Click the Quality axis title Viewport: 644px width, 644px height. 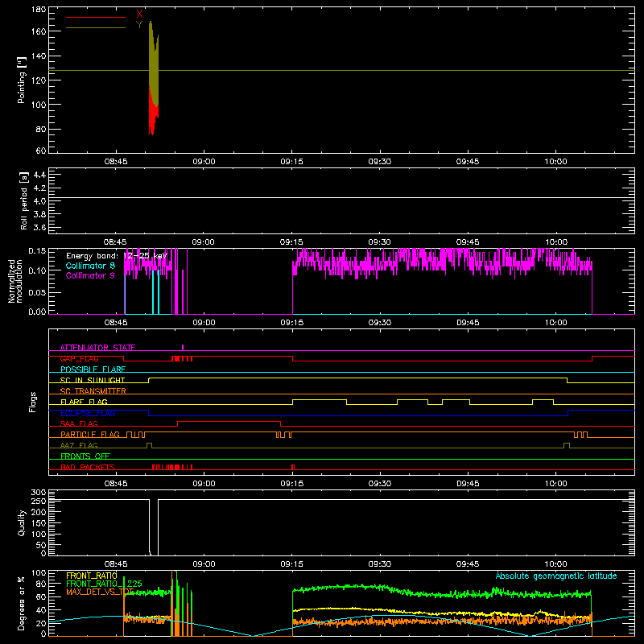tap(22, 523)
